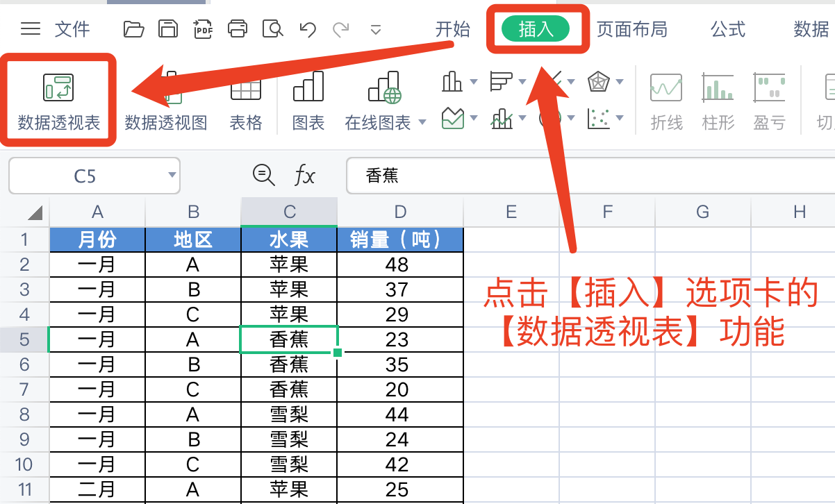Select column C header
The image size is (835, 504).
tap(289, 212)
